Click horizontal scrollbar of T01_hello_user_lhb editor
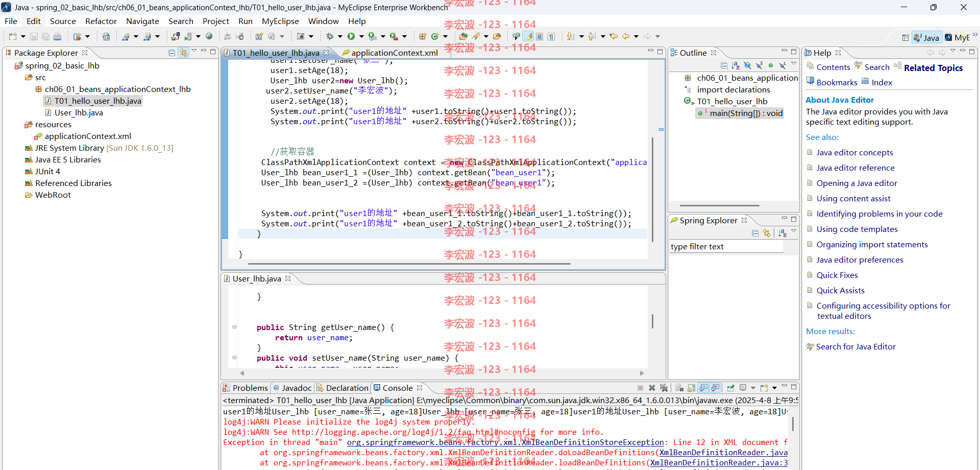The height and width of the screenshot is (470, 980). (x=409, y=264)
